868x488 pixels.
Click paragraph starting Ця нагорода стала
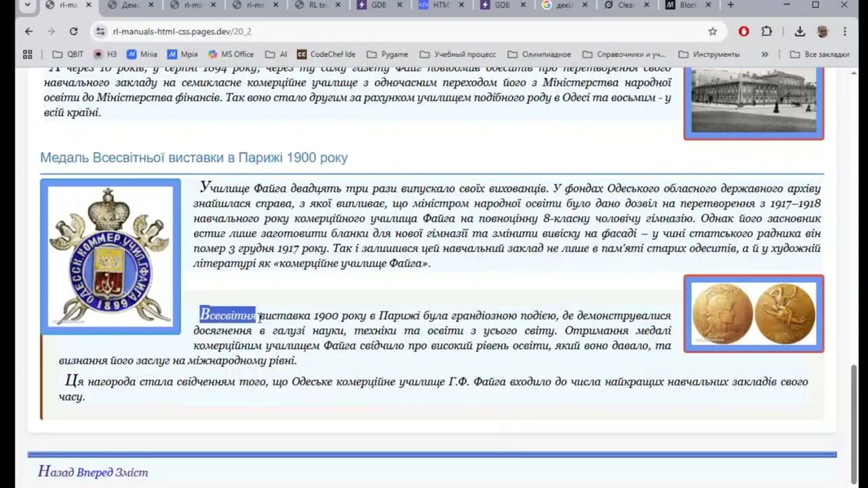[x=434, y=388]
